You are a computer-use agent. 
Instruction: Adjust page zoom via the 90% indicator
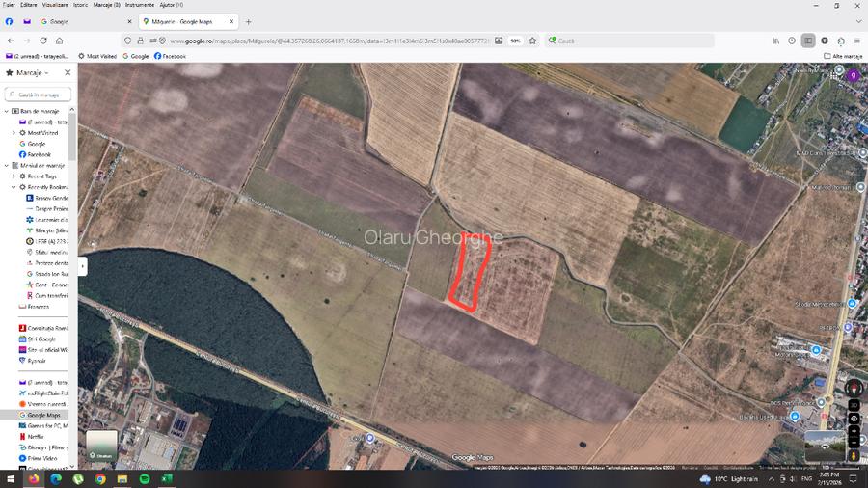515,41
